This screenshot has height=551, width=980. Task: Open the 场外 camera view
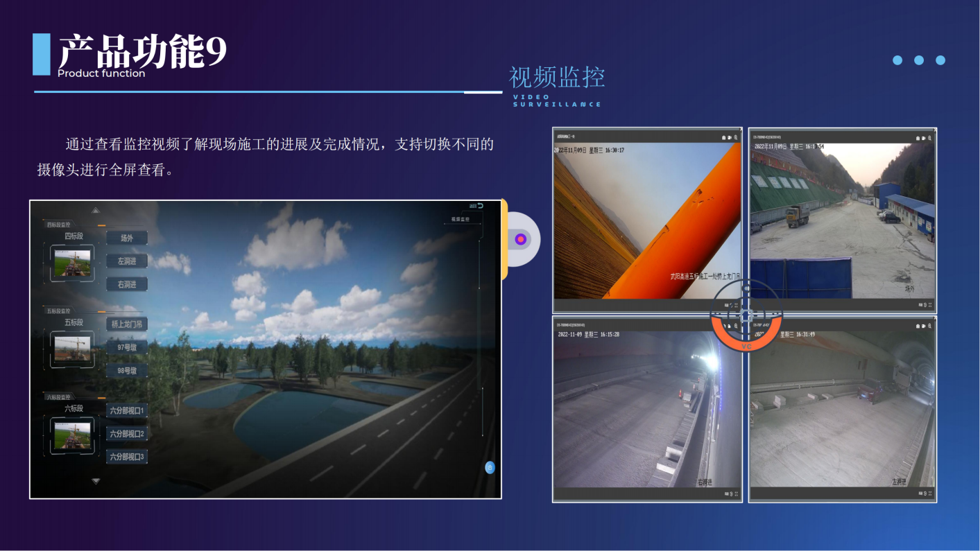[127, 237]
